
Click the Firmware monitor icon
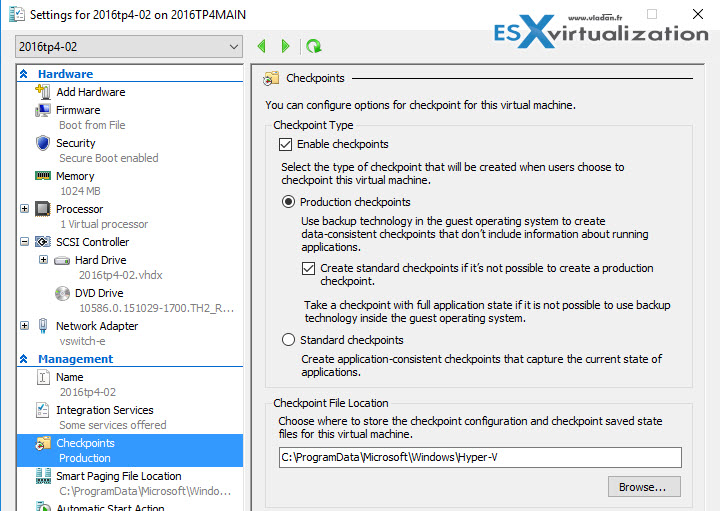click(43, 110)
